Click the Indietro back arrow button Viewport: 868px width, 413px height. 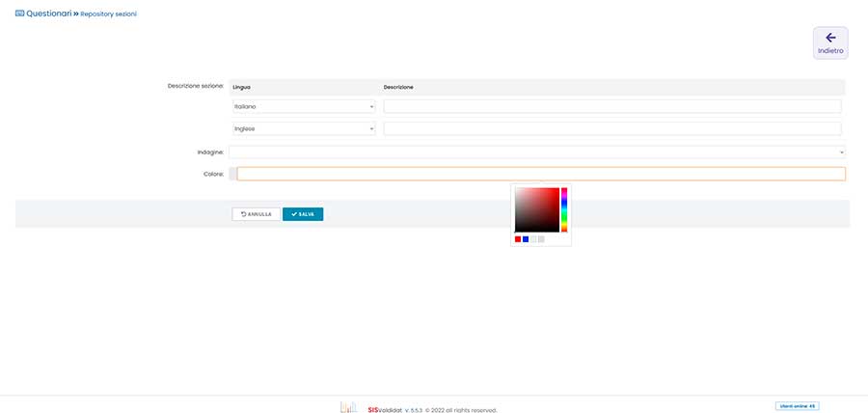830,42
